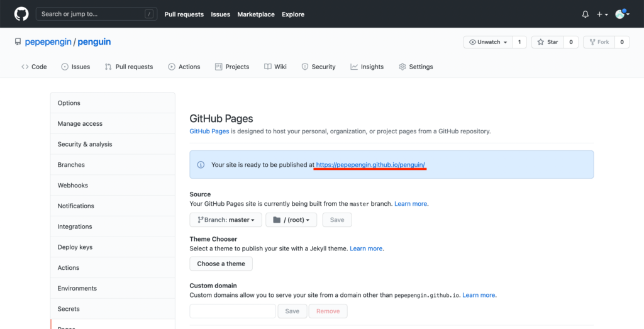
Task: Open the / (root) folder dropdown
Action: point(291,220)
